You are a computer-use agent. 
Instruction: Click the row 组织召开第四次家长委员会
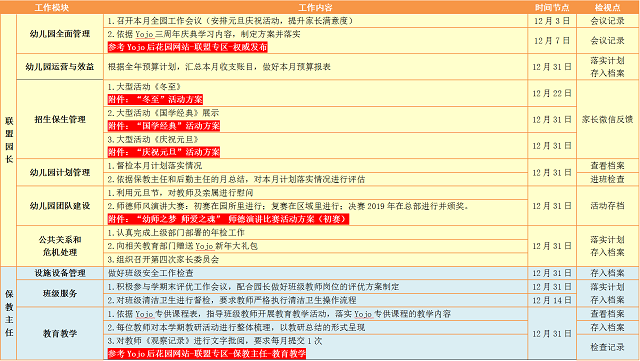pos(316,259)
